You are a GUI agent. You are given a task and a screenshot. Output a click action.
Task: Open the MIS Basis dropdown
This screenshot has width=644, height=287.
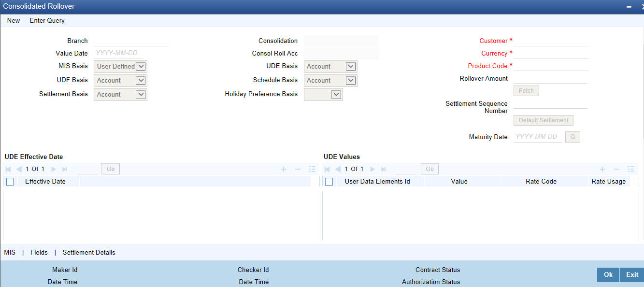[x=141, y=66]
